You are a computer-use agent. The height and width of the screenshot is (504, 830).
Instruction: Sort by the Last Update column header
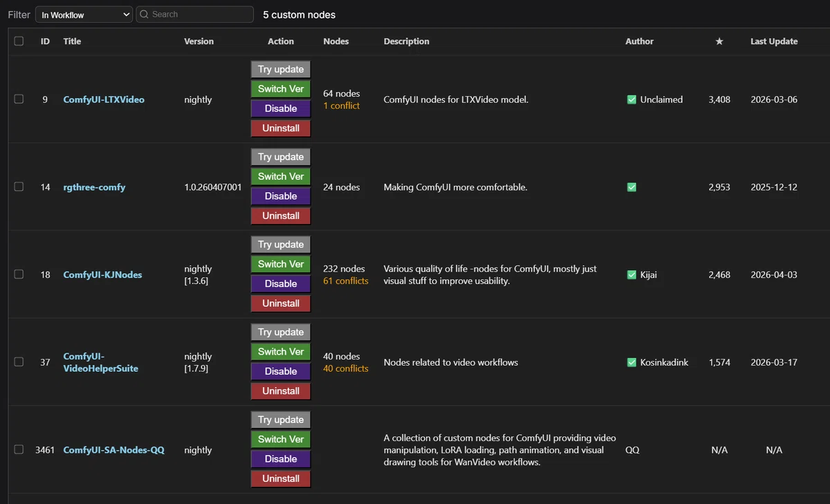click(x=774, y=41)
